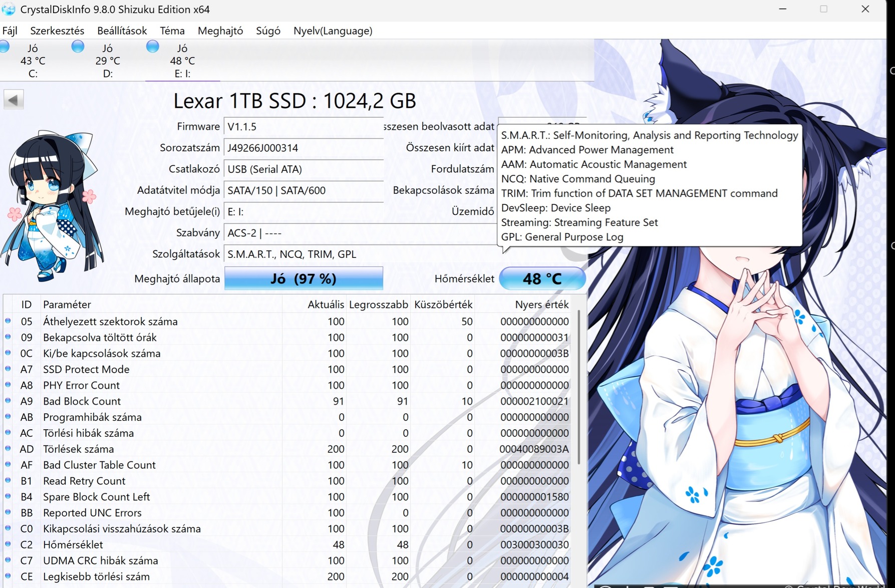Select the SSD Protect Mode row
This screenshot has height=588, width=895.
[287, 370]
